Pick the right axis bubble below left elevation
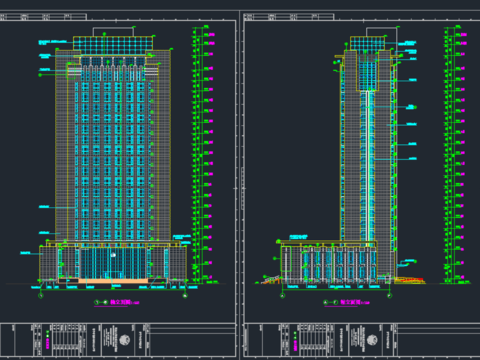Viewport: 480px width, 360px height. pos(185,295)
